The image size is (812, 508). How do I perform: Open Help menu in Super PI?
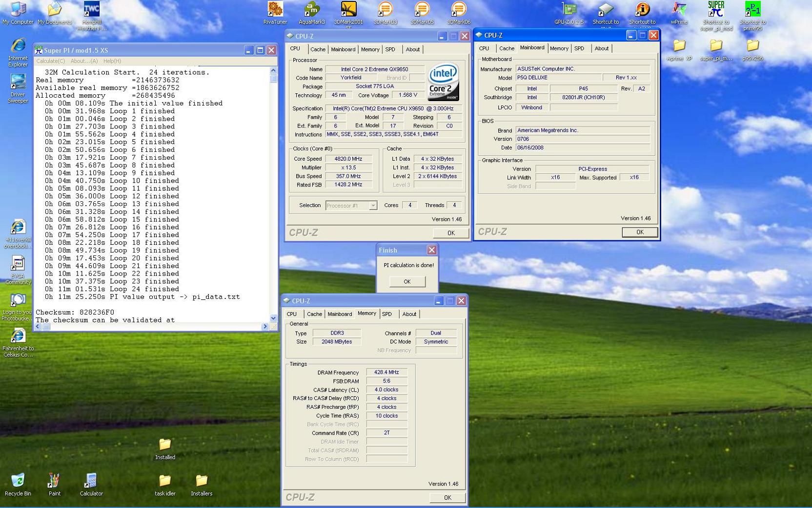point(112,61)
